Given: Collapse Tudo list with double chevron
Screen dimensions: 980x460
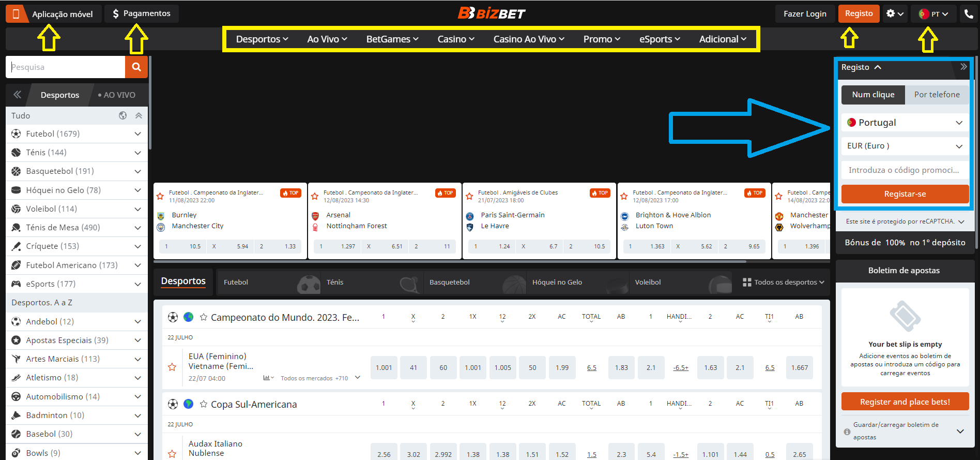Looking at the screenshot, I should click(x=139, y=115).
